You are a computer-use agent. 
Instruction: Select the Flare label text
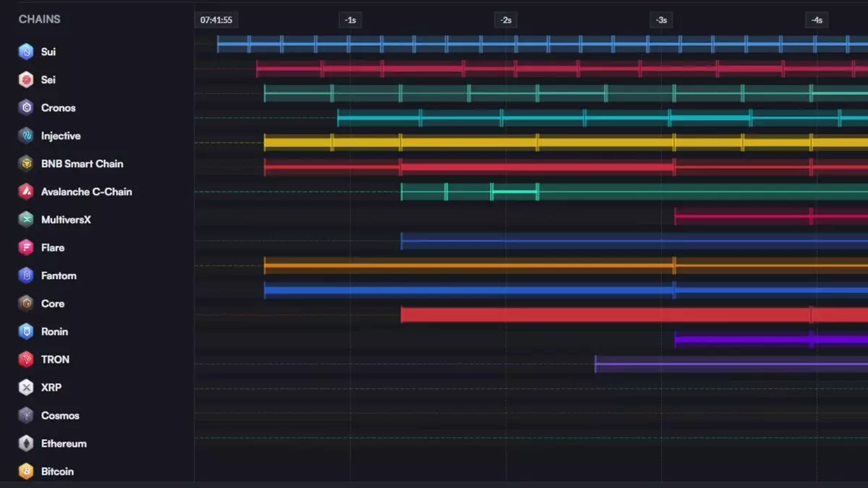53,247
